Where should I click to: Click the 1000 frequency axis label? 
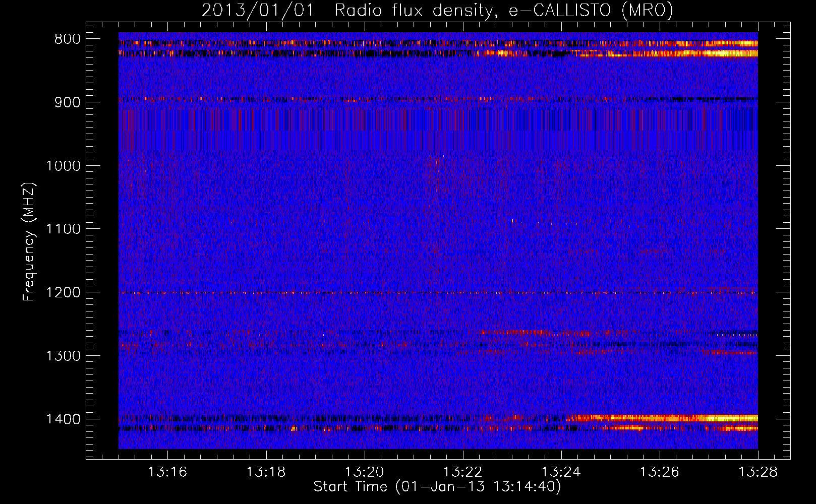[63, 166]
